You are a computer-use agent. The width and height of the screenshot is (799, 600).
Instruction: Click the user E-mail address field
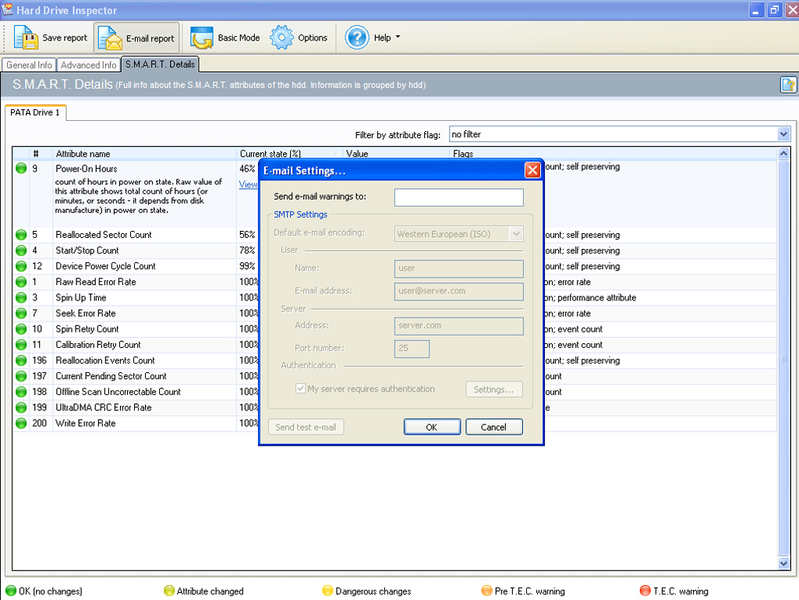point(459,292)
